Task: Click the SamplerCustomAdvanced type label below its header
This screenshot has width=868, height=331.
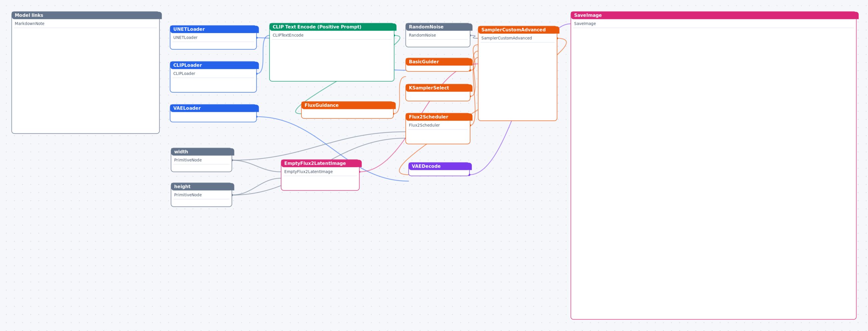Action: coord(506,38)
